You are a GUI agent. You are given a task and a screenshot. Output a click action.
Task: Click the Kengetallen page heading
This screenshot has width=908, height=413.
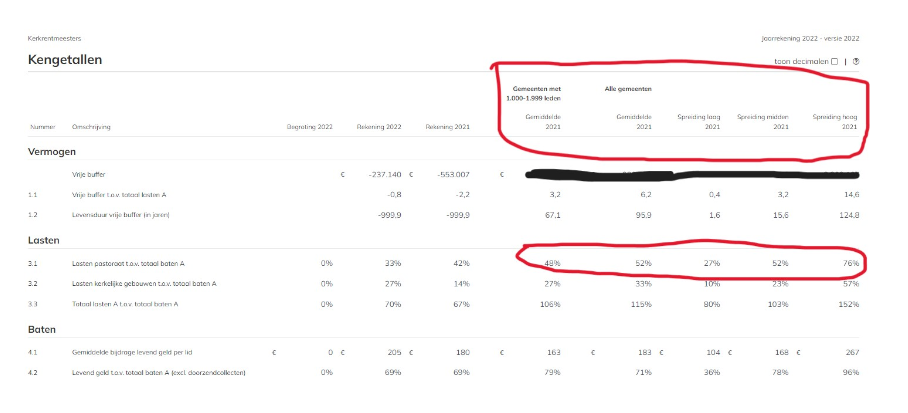[x=65, y=60]
